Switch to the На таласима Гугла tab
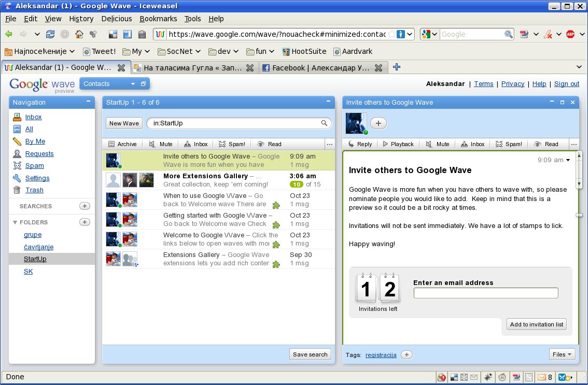Image resolution: width=588 pixels, height=385 pixels. coord(193,67)
